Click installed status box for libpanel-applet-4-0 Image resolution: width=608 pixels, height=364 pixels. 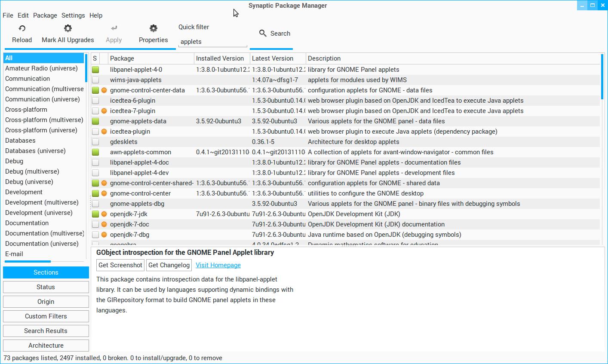tap(95, 70)
